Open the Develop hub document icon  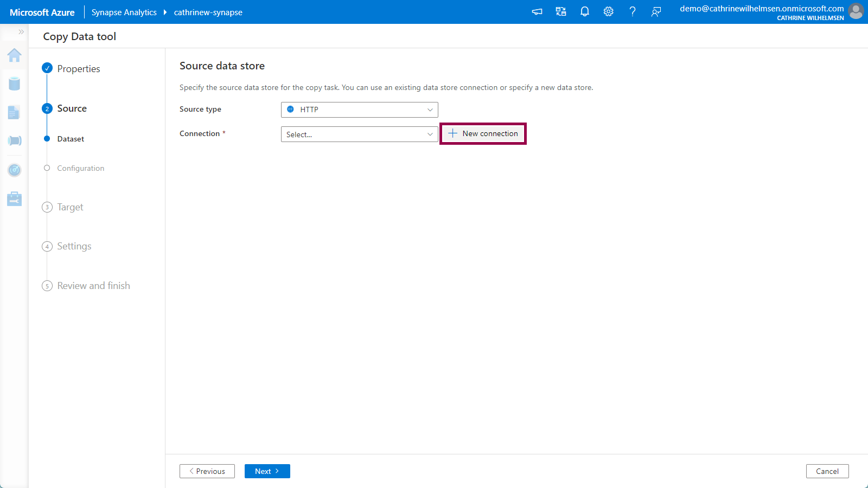click(14, 112)
